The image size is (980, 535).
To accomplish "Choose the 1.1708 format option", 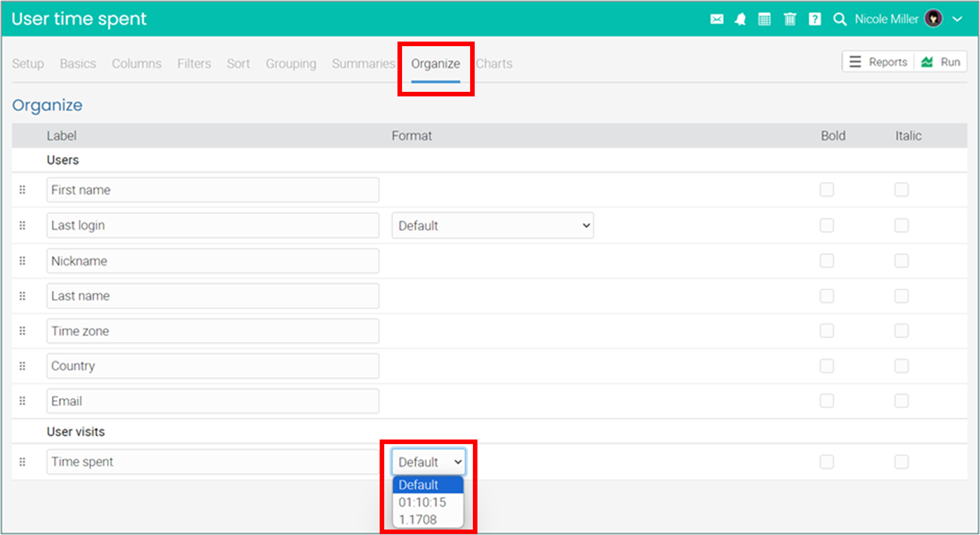I will click(418, 519).
